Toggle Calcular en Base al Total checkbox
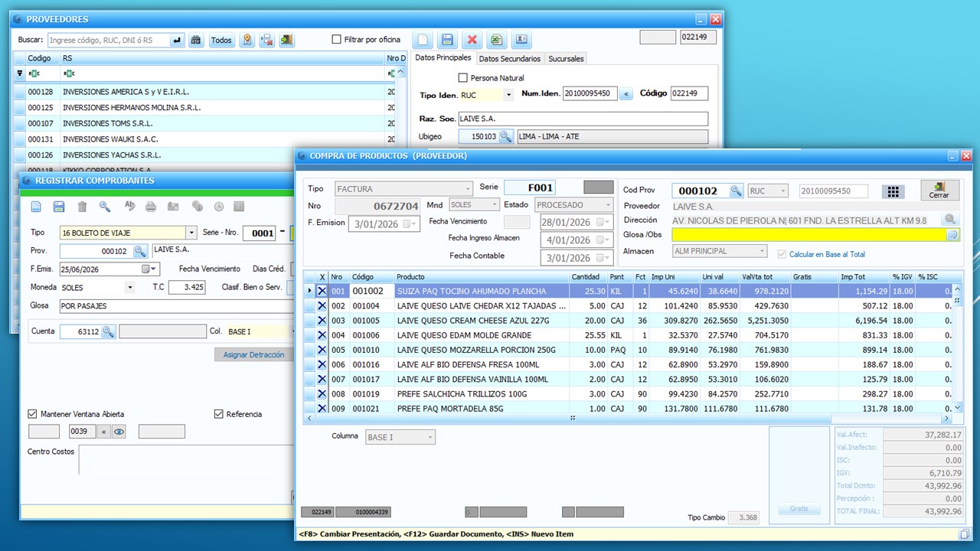This screenshot has height=551, width=980. pos(782,254)
